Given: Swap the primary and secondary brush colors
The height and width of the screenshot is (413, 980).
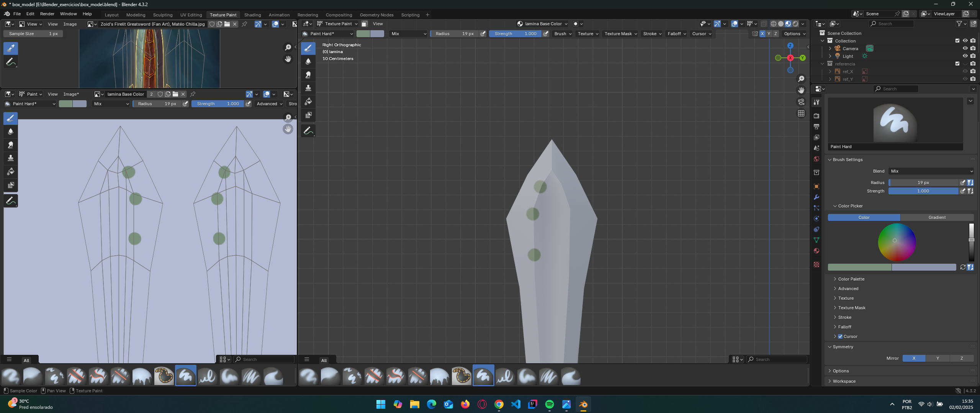Looking at the screenshot, I should [963, 267].
